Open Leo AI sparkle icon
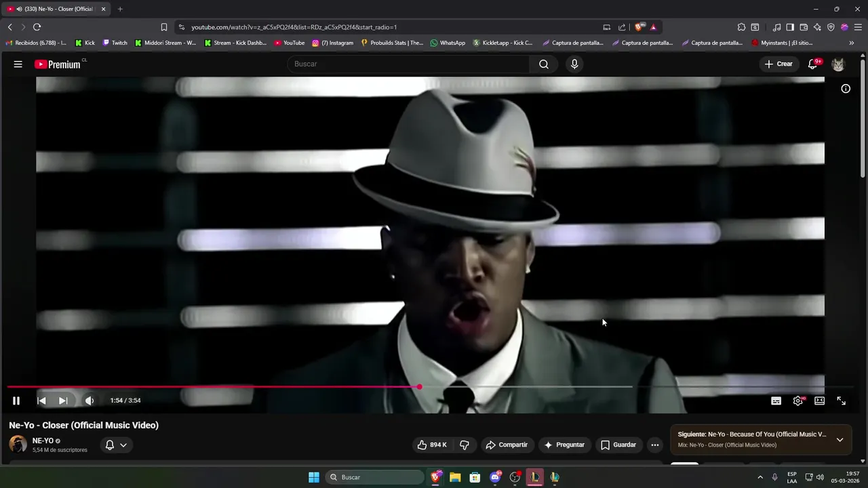 point(817,27)
